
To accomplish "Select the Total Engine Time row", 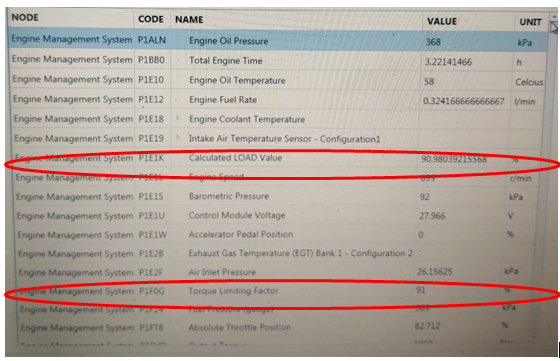I will (278, 61).
